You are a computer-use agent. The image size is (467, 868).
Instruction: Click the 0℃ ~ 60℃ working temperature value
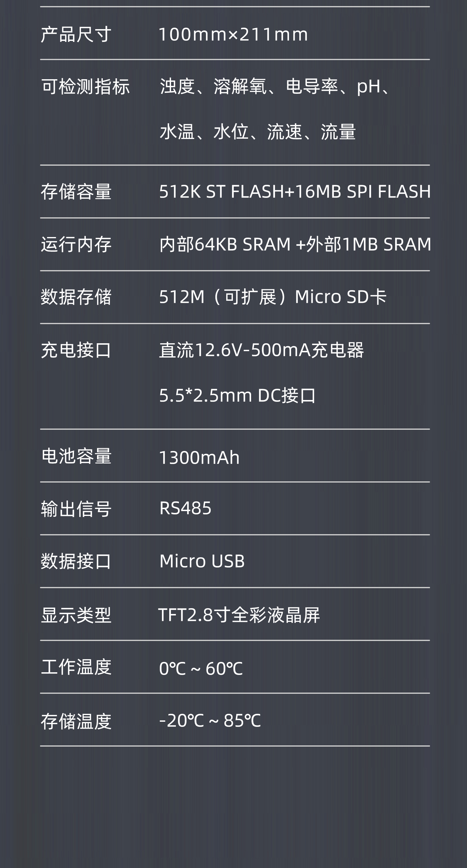point(201,668)
